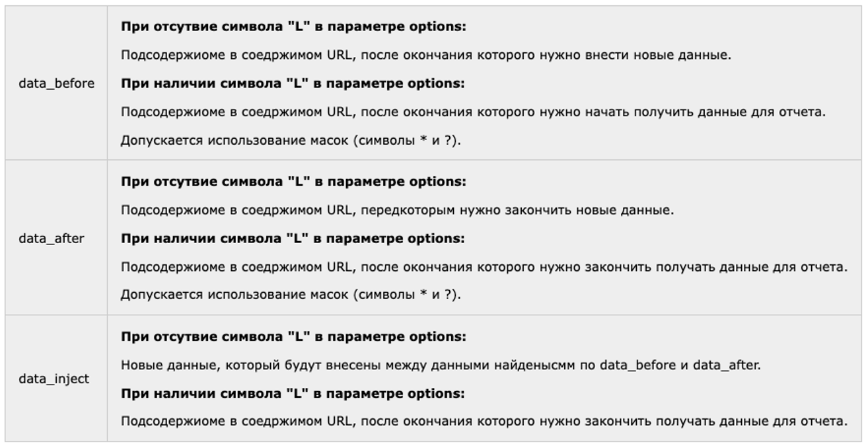Screen dimensions: 868x448
Task: Click the line starting 'Новые данные, который будут'
Action: pyautogui.click(x=441, y=365)
